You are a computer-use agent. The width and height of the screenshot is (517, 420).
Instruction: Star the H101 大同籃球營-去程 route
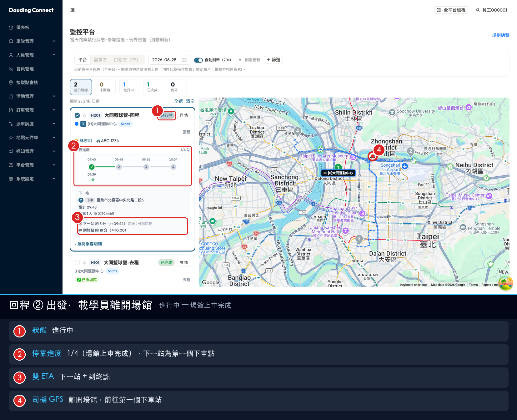[x=84, y=263]
